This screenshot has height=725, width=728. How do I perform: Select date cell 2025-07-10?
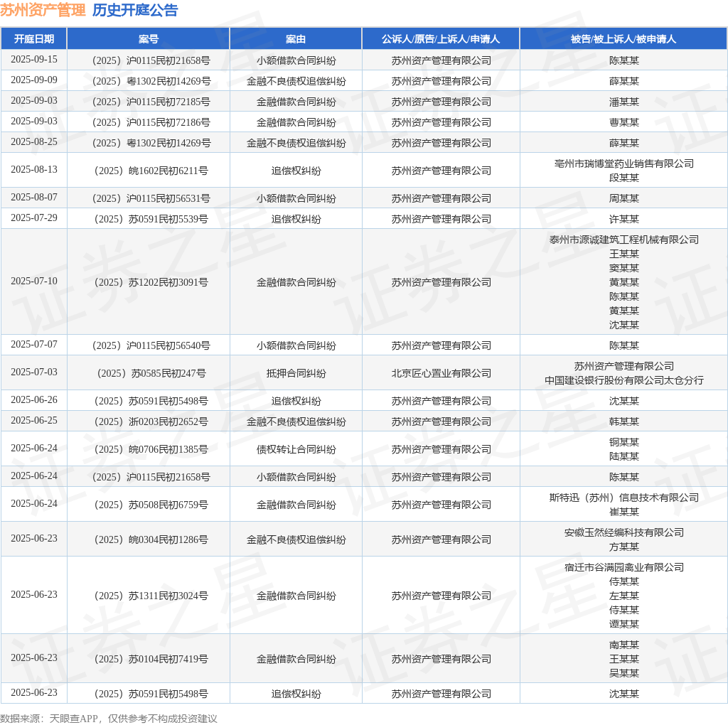coord(34,281)
